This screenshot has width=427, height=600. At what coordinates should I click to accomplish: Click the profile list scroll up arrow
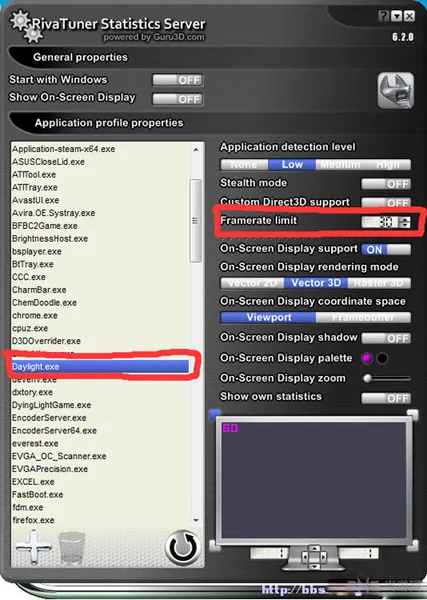tap(196, 150)
